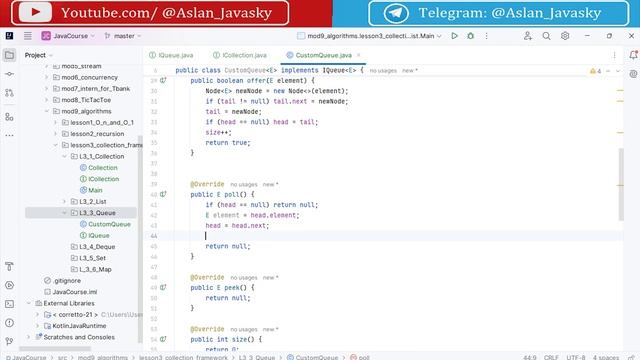This screenshot has width=640, height=360.
Task: Select the JavaCourse.iml file
Action: 71,292
